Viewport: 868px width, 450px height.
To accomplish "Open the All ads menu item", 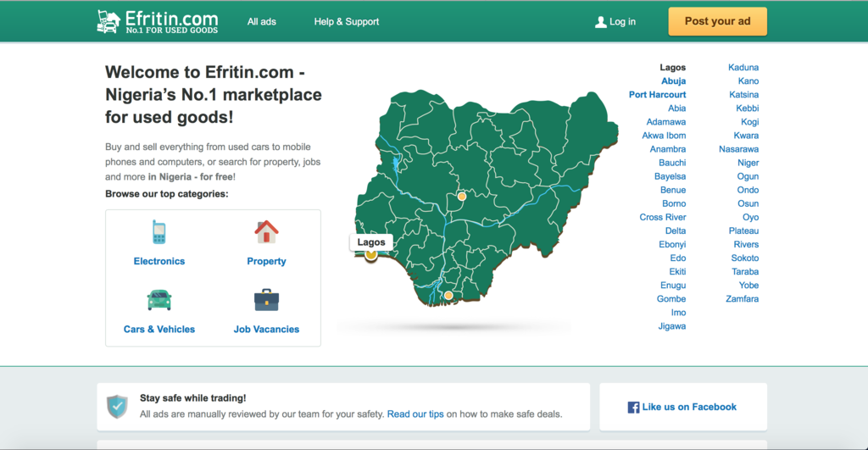I will coord(261,22).
